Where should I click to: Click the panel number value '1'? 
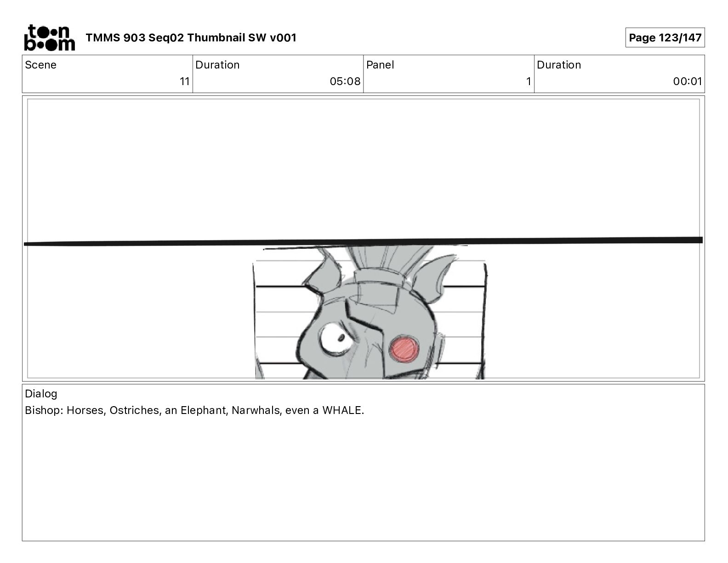(529, 82)
